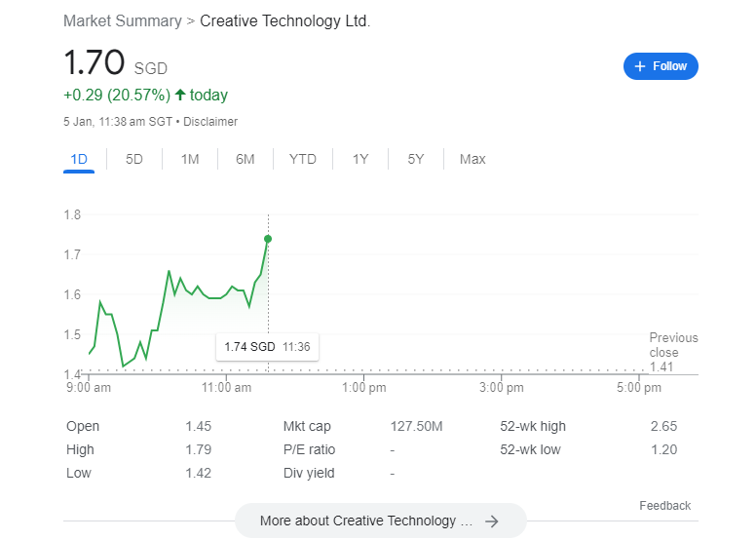Click the Previous close 1.41 label

click(x=673, y=353)
